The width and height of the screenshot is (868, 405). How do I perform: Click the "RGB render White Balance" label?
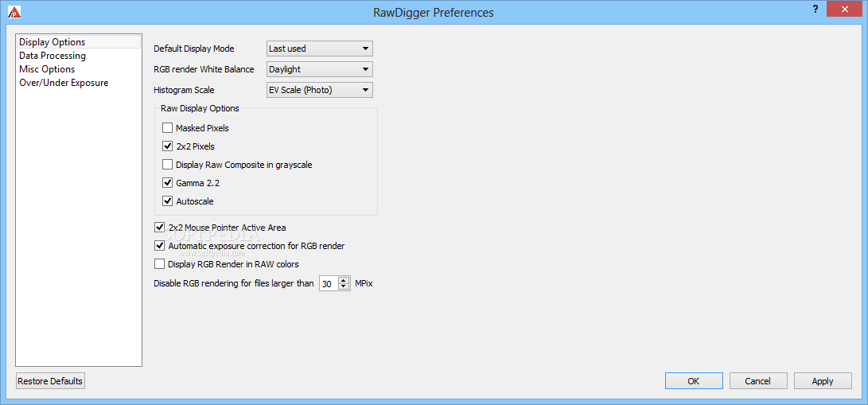tap(204, 69)
